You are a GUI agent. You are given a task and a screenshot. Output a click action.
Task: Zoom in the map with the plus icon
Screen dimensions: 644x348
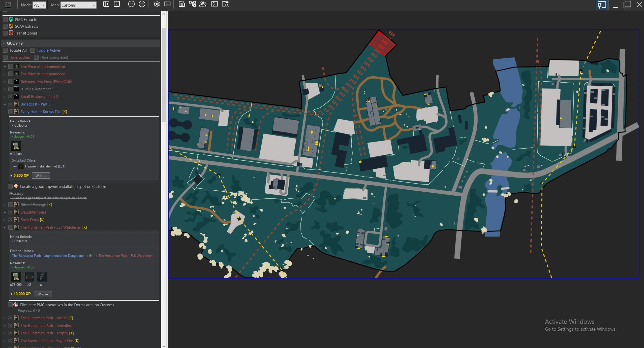[142, 4]
